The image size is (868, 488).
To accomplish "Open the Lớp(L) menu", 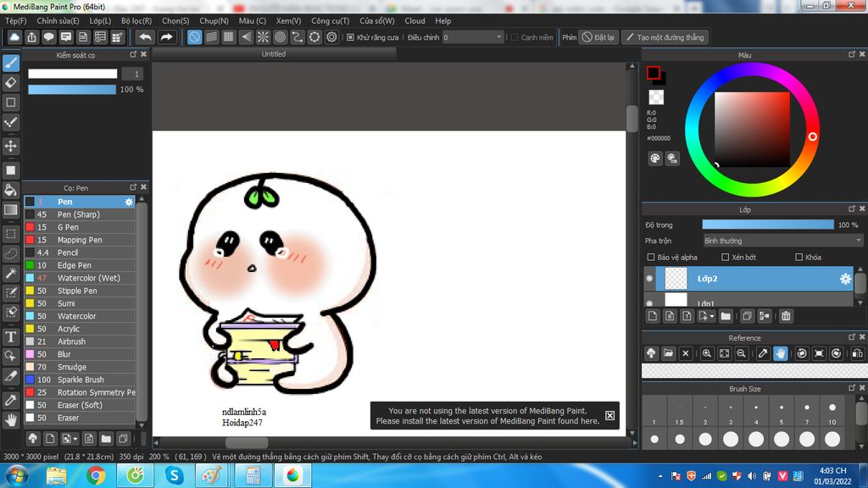I will coord(100,20).
